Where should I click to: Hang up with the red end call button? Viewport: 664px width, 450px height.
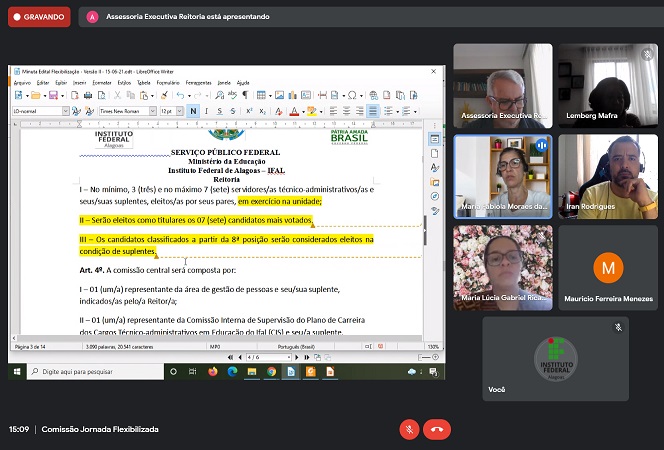tap(436, 429)
